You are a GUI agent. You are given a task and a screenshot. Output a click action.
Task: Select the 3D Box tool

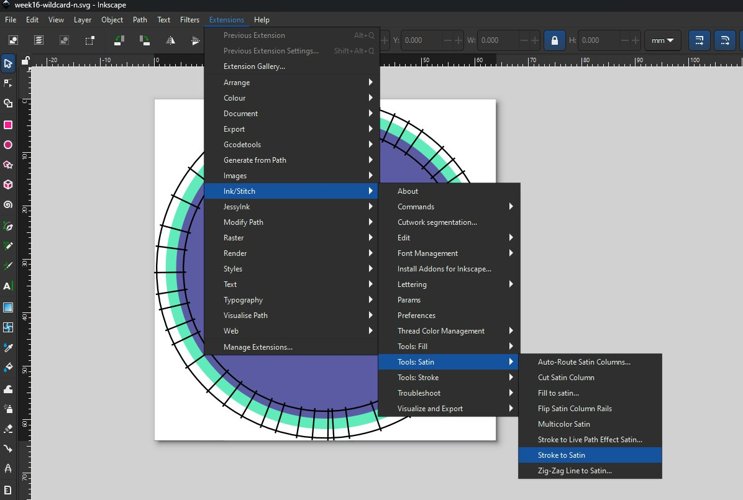coord(8,185)
